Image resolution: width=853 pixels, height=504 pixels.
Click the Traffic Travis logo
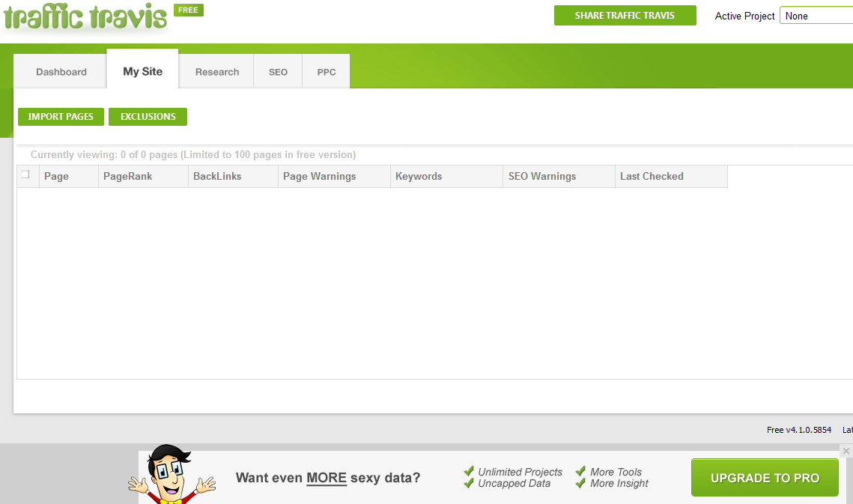tap(85, 17)
